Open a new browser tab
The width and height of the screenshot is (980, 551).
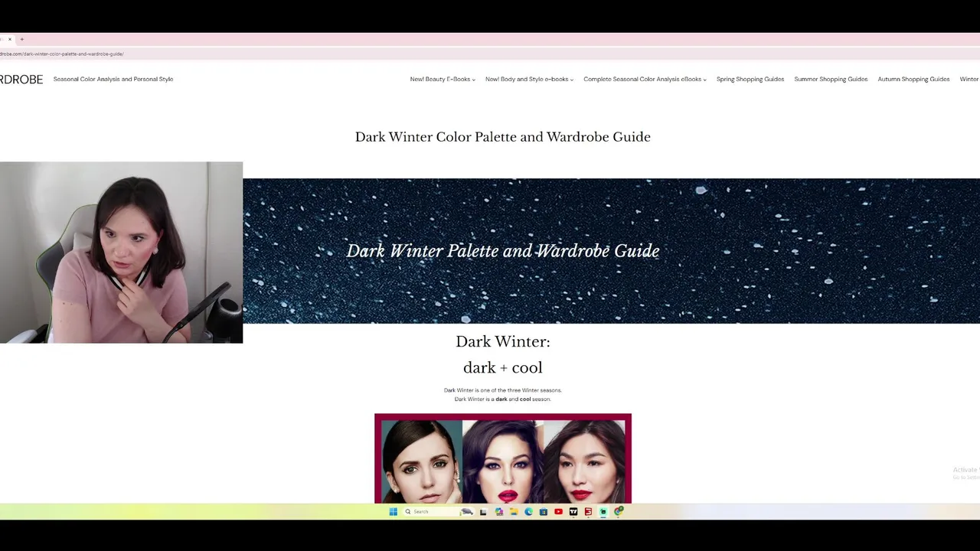tap(21, 39)
